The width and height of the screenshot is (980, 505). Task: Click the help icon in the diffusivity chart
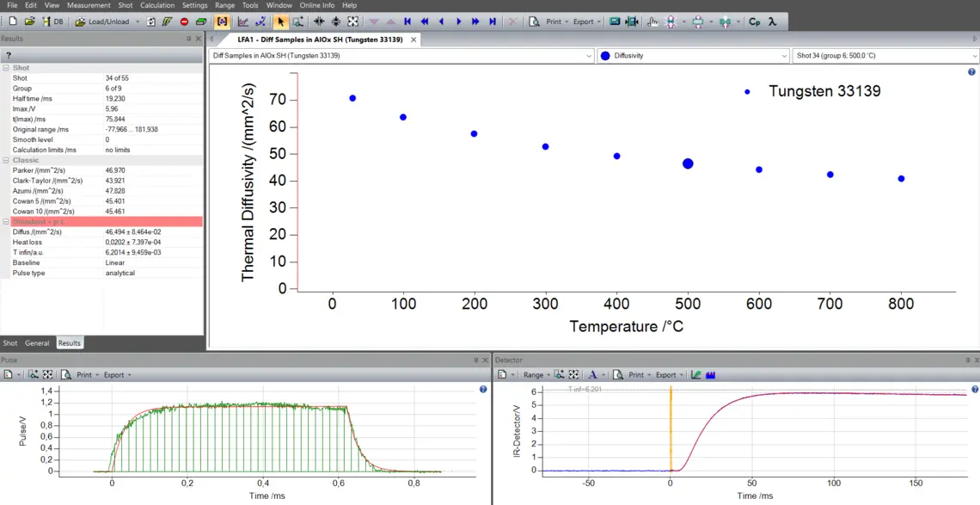tap(971, 72)
